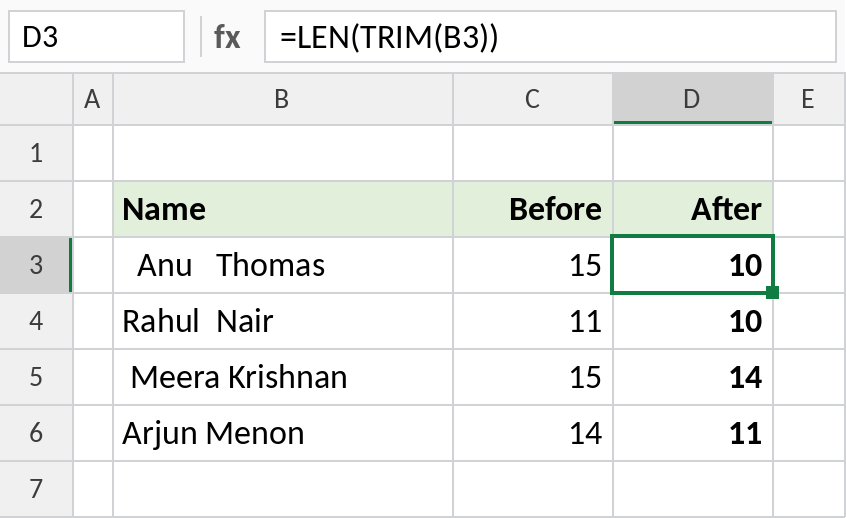846x518 pixels.
Task: Select empty cell A3
Action: point(93,265)
